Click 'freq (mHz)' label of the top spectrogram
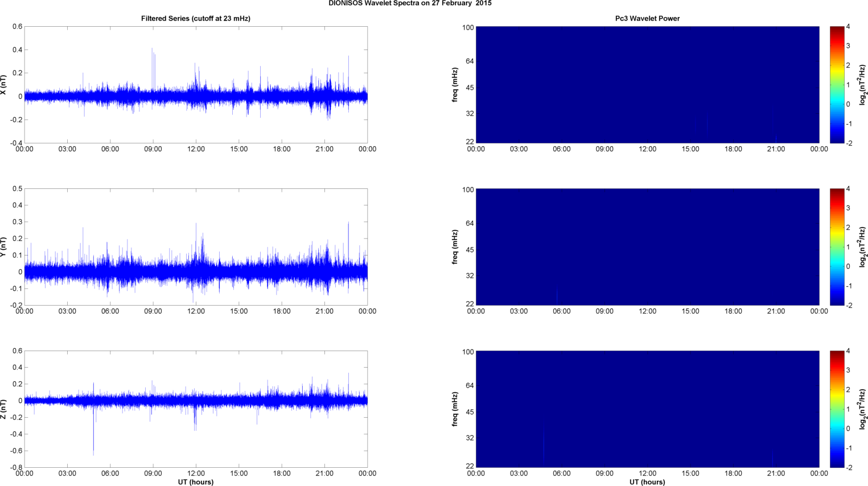This screenshot has height=486, width=868. (455, 85)
